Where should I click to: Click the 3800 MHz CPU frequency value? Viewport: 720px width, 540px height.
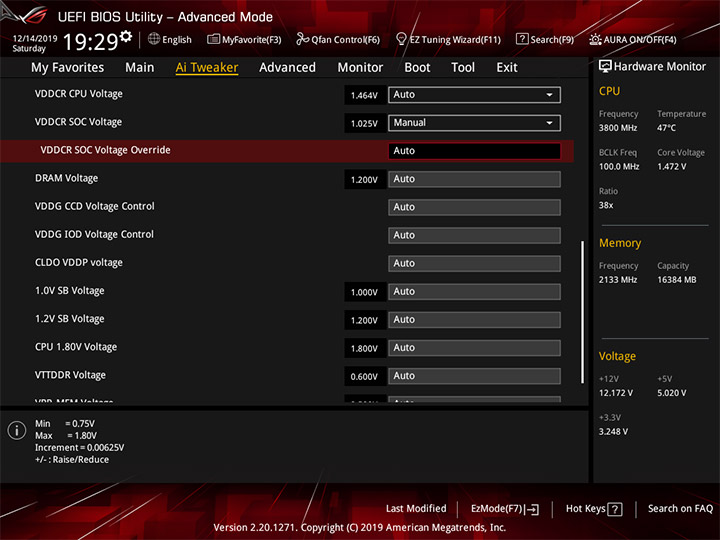point(618,128)
